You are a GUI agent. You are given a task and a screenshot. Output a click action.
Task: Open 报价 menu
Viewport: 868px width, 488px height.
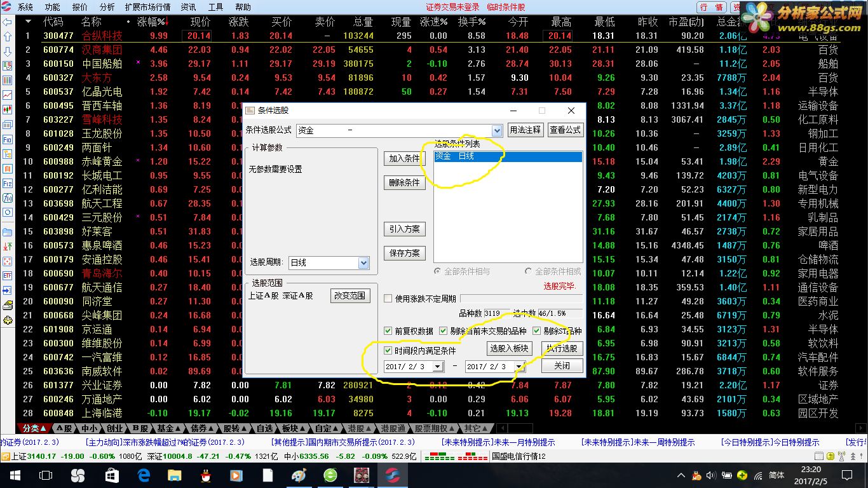tap(80, 7)
